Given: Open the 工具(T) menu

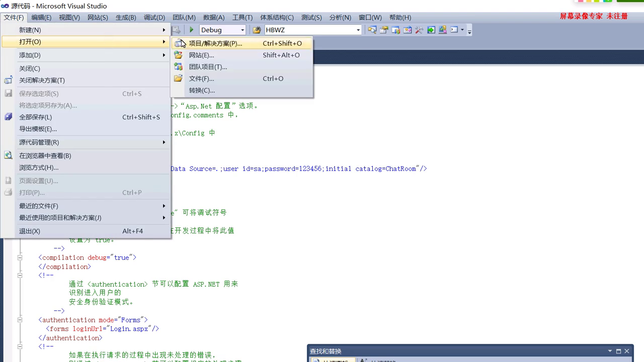Looking at the screenshot, I should pos(243,18).
